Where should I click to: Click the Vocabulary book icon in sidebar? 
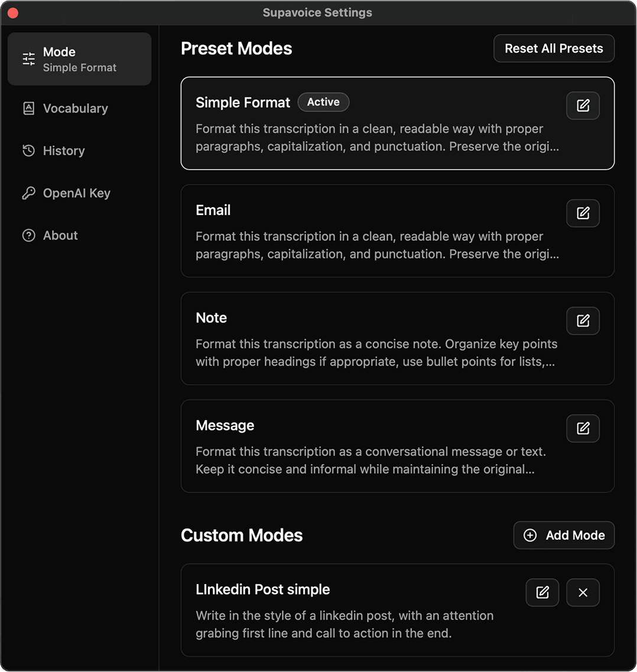pyautogui.click(x=29, y=109)
